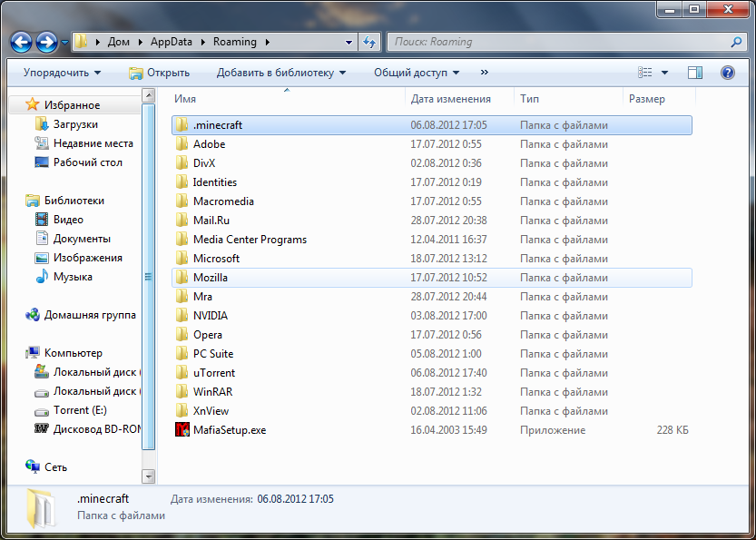Select the Opera folder
Image resolution: width=756 pixels, height=540 pixels.
click(431, 335)
